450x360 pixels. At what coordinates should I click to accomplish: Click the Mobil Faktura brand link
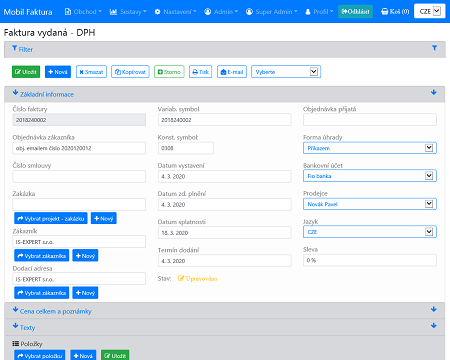[x=28, y=12]
